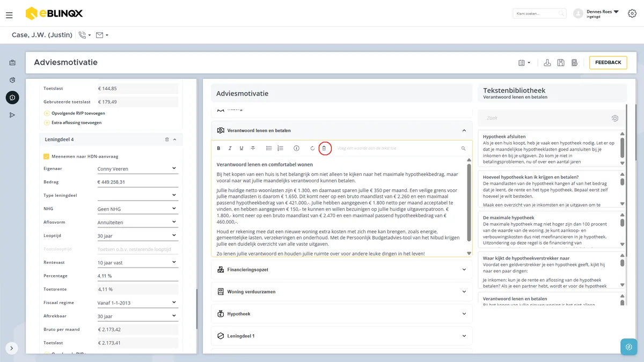Apply bold formatting in the editor
The image size is (644, 362).
218,148
